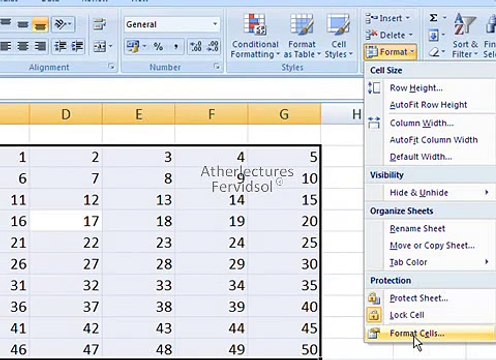Select cell containing 17
The image size is (496, 360).
click(x=66, y=221)
